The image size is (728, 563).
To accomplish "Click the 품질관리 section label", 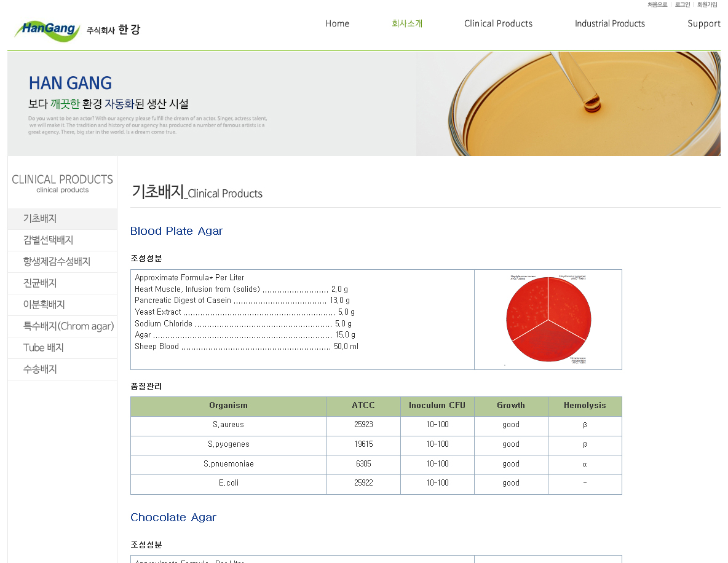I will [146, 386].
